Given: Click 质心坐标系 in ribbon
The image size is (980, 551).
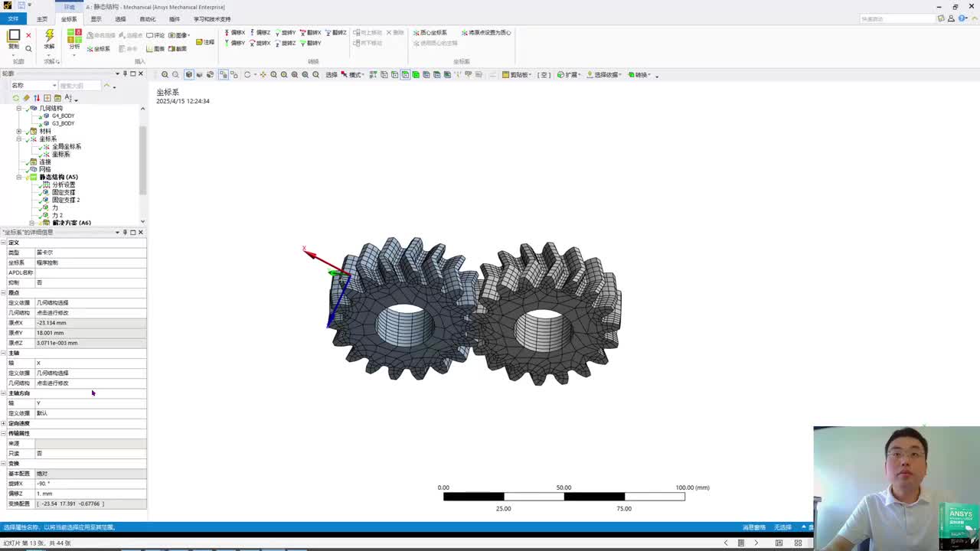Looking at the screenshot, I should [430, 33].
